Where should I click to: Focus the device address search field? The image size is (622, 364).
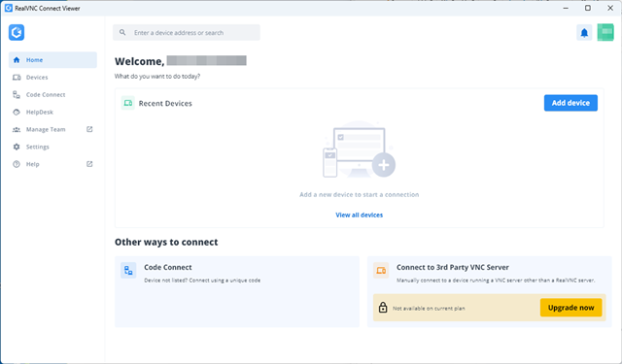[x=187, y=32]
